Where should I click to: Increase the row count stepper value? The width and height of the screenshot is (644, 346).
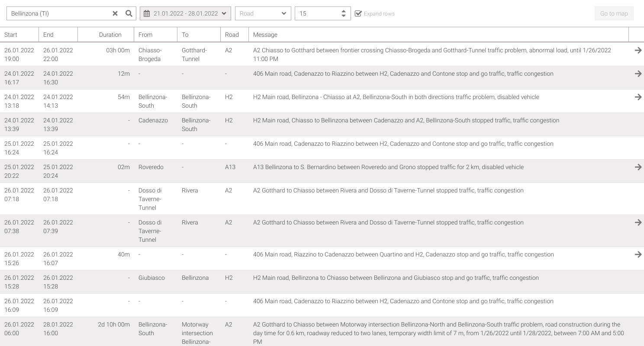(344, 11)
